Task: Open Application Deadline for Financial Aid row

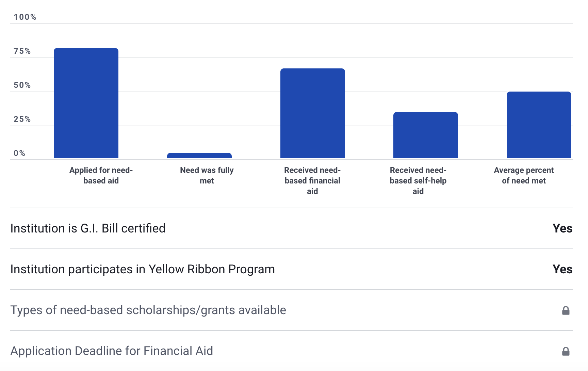Action: click(x=112, y=351)
